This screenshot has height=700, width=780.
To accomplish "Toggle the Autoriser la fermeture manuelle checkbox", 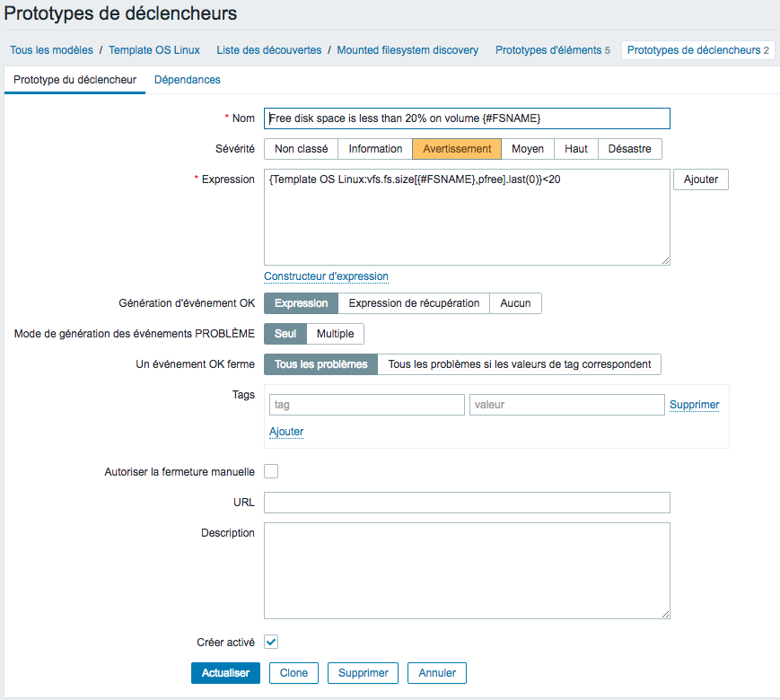I will pyautogui.click(x=271, y=471).
